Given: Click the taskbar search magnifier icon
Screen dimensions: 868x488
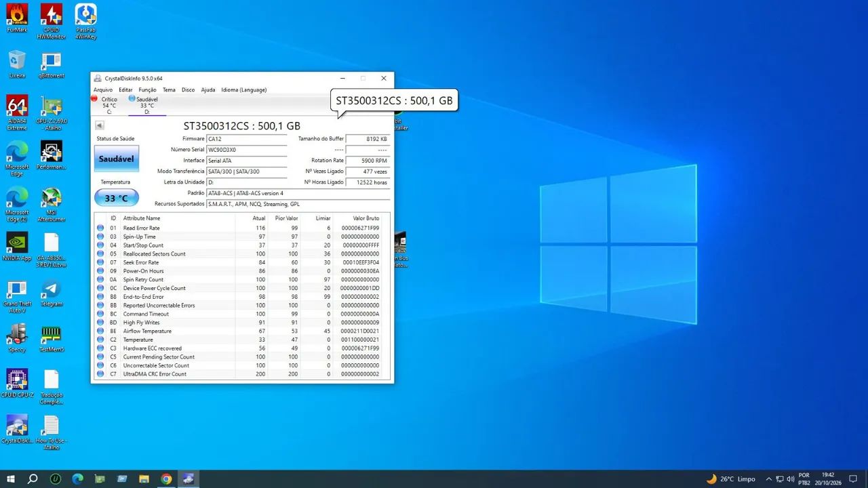Looking at the screenshot, I should click(x=33, y=479).
